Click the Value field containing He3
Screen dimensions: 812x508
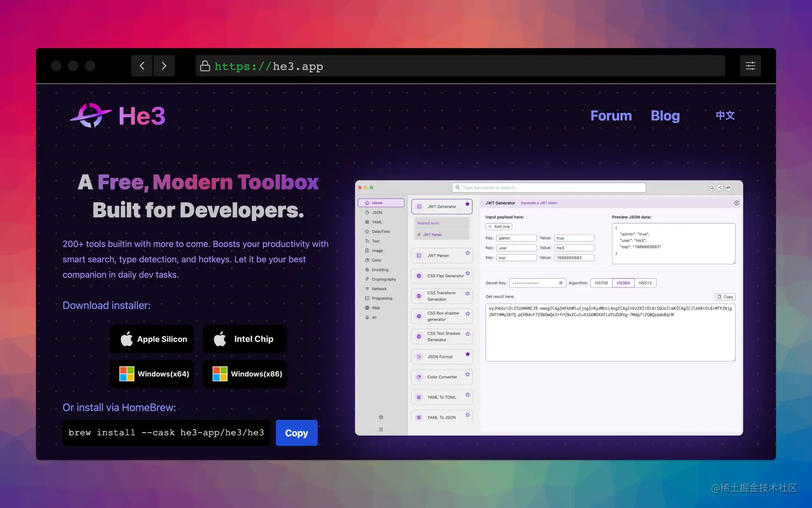[x=574, y=248]
